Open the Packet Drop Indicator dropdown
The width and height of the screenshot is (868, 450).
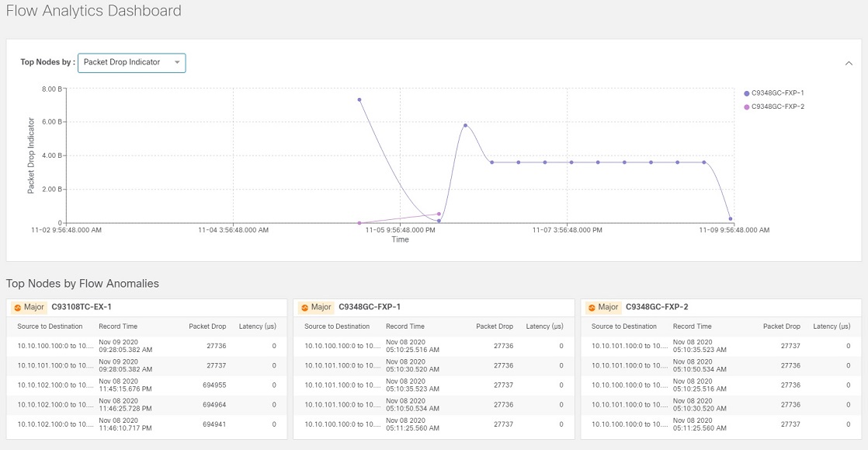[132, 63]
